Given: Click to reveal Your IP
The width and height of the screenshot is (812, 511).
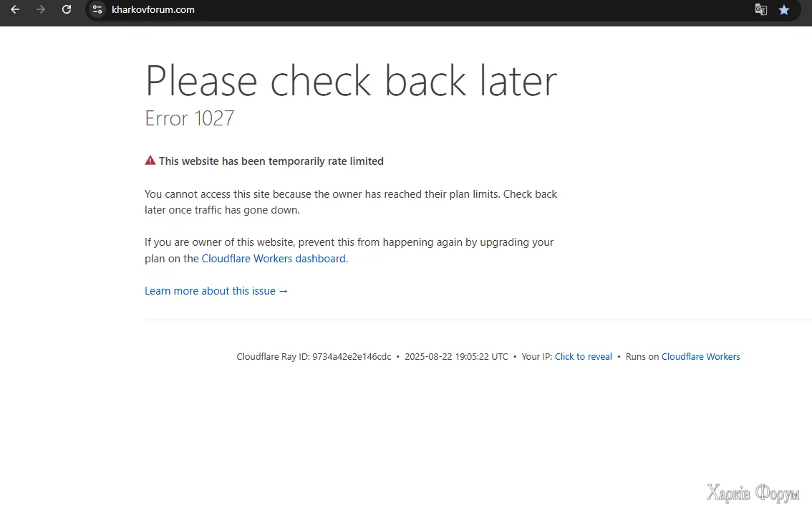Looking at the screenshot, I should point(583,357).
